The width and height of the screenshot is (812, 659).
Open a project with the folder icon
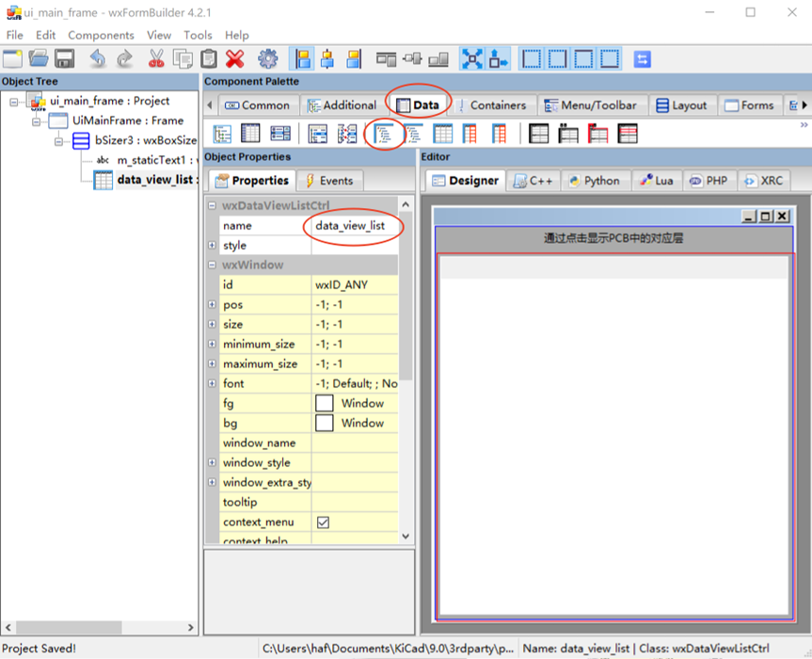click(39, 59)
